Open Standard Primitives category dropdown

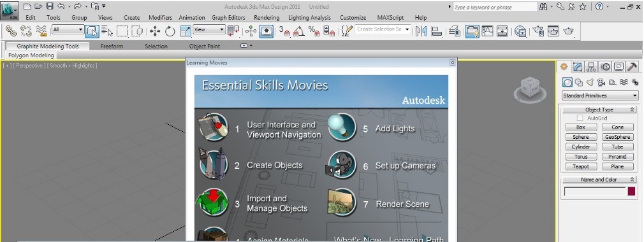pos(600,96)
